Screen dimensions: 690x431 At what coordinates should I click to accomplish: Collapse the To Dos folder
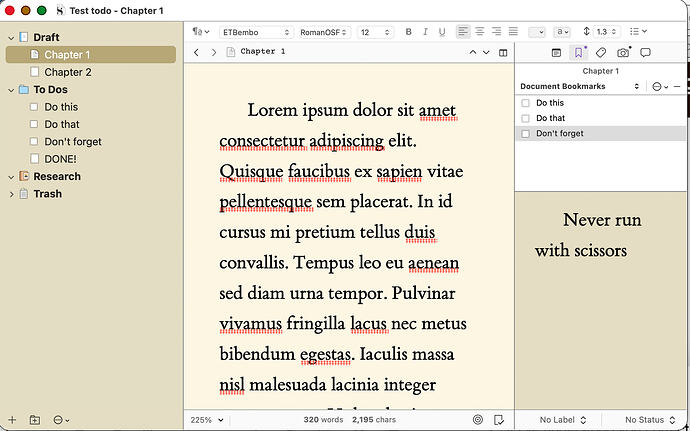11,90
